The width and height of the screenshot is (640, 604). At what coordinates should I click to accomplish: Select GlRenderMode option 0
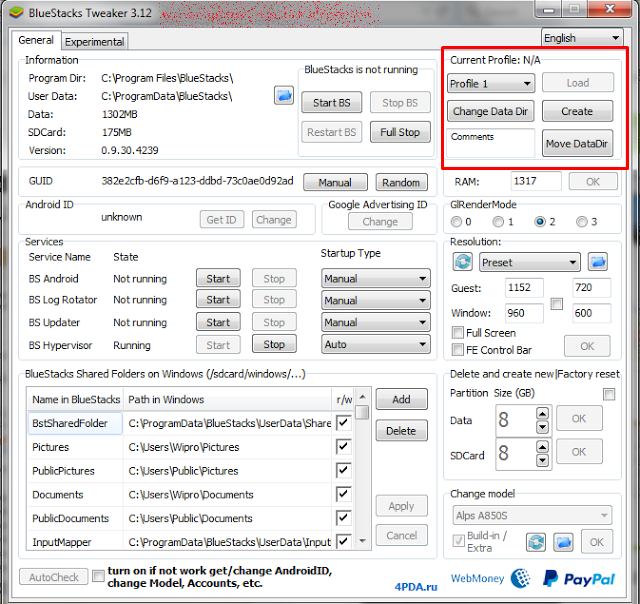coord(456,222)
